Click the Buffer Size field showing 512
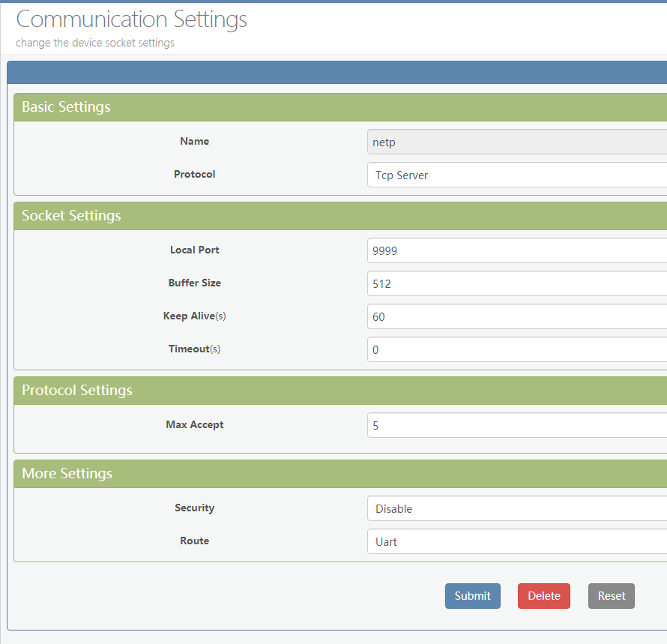 [x=516, y=283]
